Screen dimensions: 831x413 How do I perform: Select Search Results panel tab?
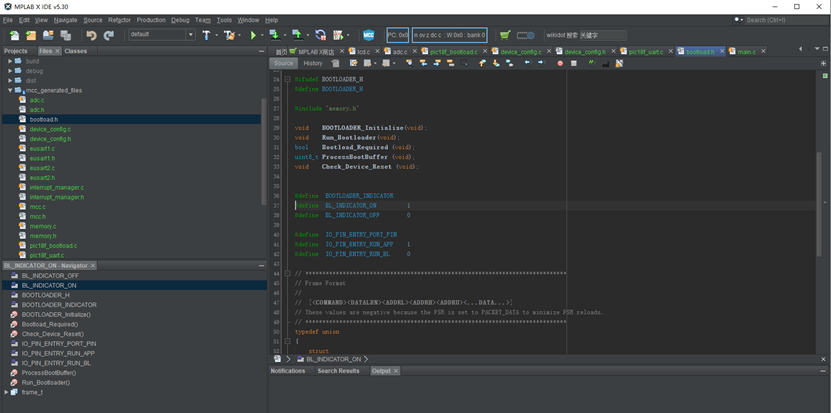[338, 371]
